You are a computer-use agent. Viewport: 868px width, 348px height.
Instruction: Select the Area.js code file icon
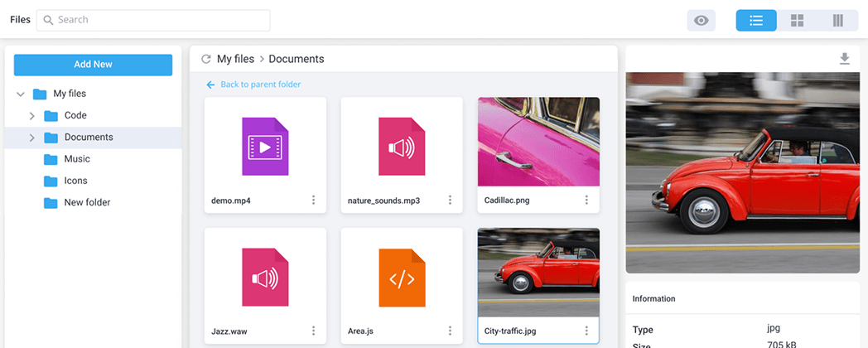pyautogui.click(x=402, y=277)
